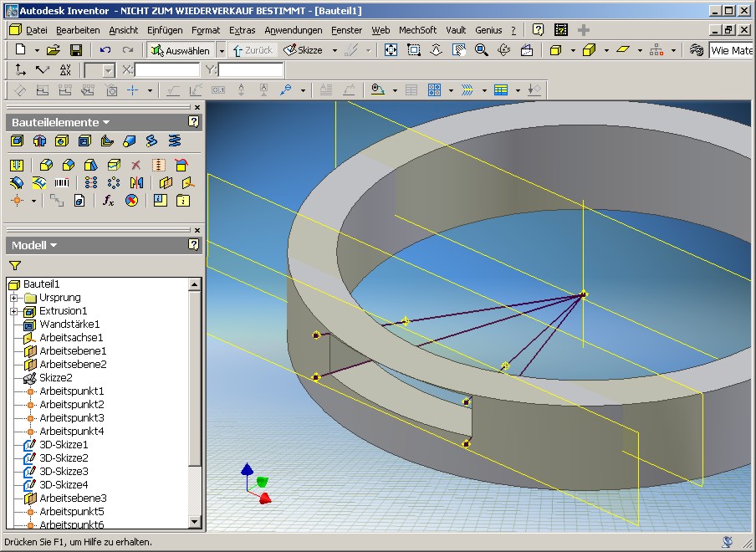
Task: Click the Revolve (Drehung) tool icon
Action: (39, 141)
